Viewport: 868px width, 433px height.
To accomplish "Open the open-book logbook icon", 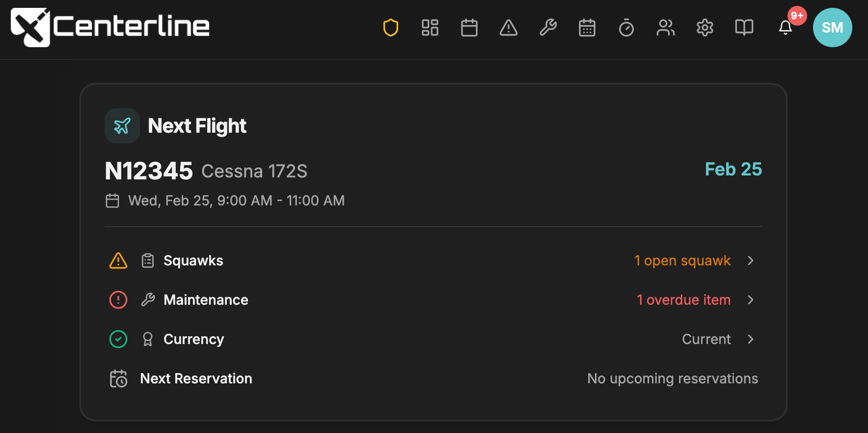I will click(744, 28).
